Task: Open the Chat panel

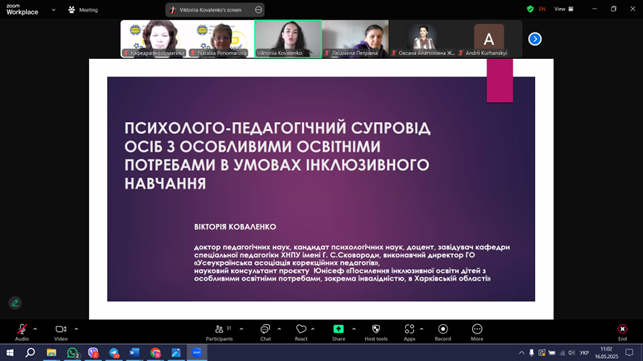Action: [265, 332]
